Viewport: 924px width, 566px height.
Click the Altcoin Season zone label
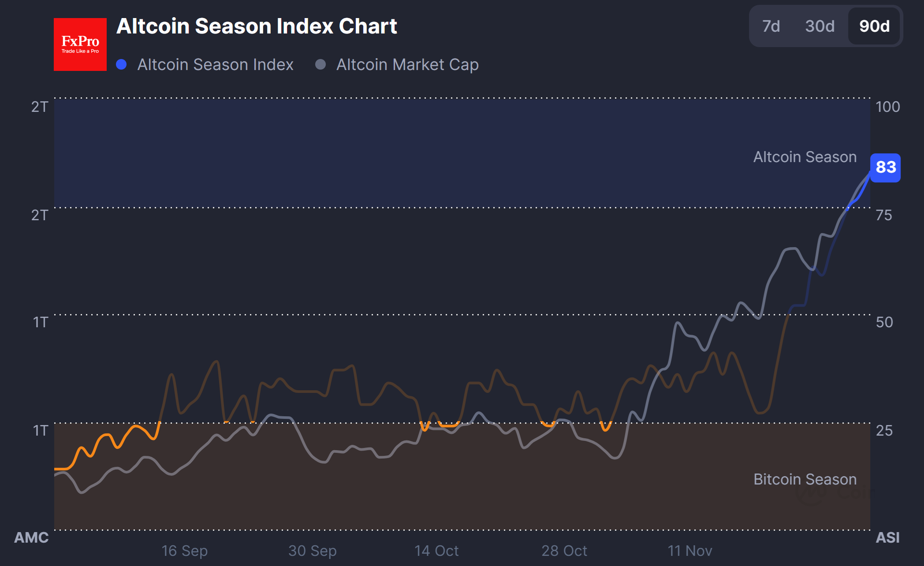pyautogui.click(x=805, y=157)
